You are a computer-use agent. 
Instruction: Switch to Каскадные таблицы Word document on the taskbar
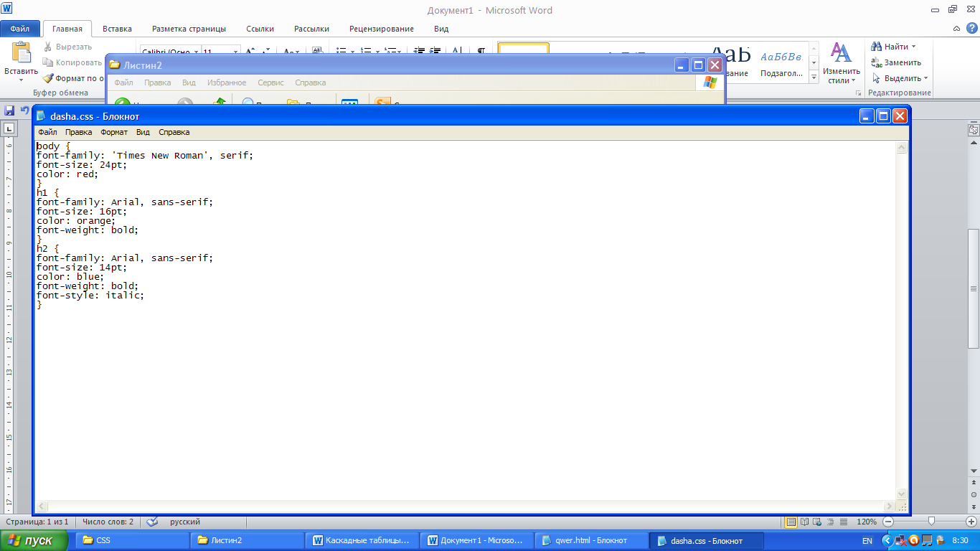(362, 540)
